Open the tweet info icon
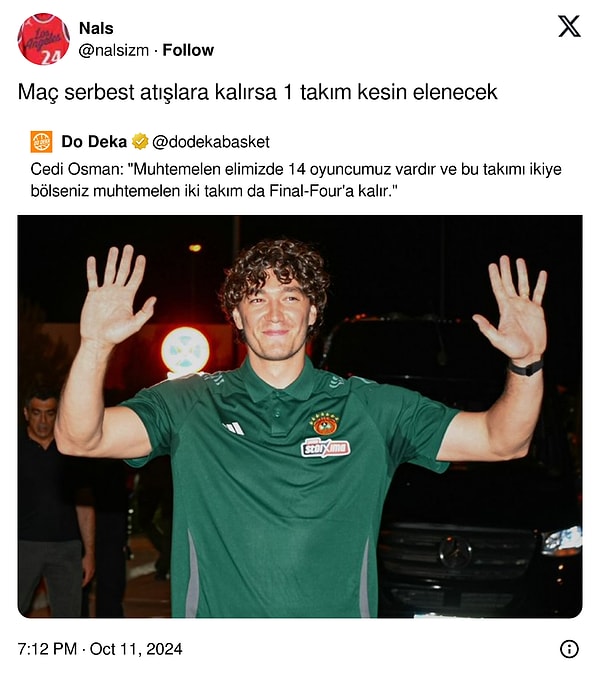 click(x=569, y=649)
